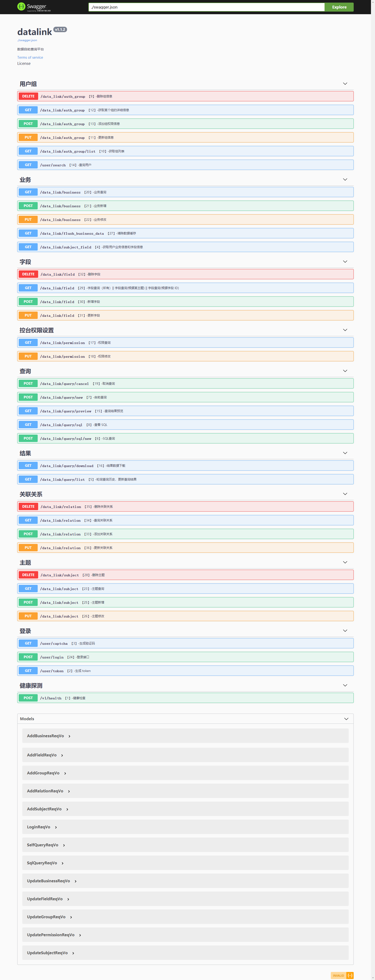Collapse the Models section chevron
Screen dimensions: 375x980
coord(346,719)
